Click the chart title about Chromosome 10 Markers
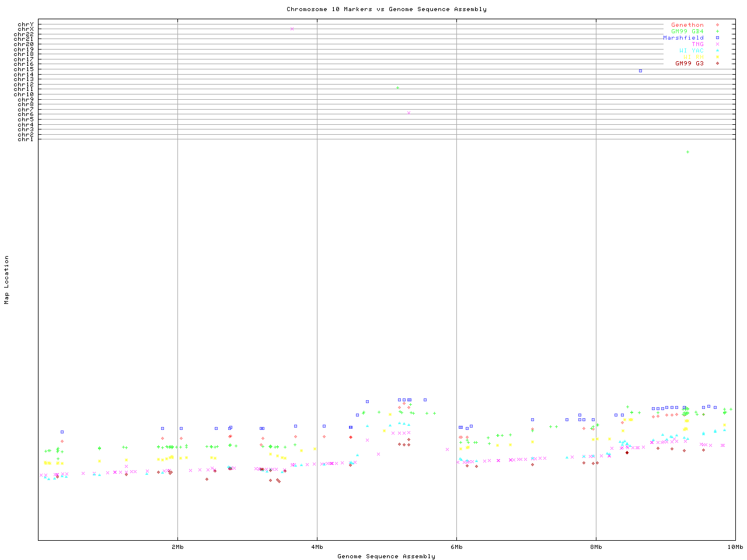Image resolution: width=747 pixels, height=560 pixels. pyautogui.click(x=386, y=9)
